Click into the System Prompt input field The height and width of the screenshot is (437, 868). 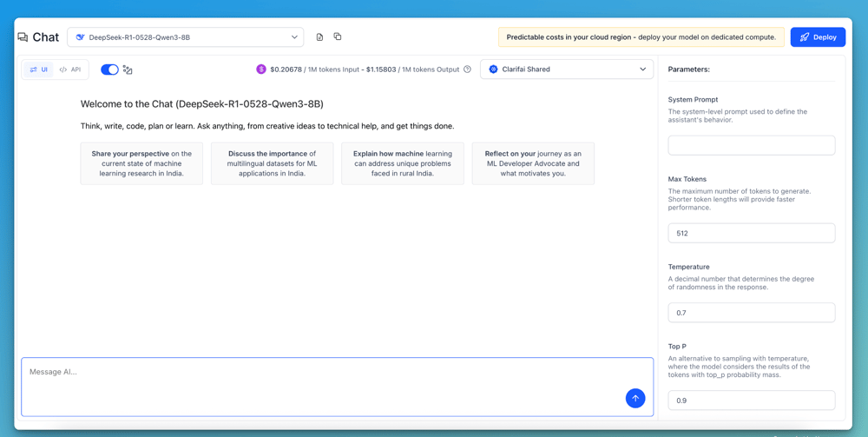pos(751,145)
